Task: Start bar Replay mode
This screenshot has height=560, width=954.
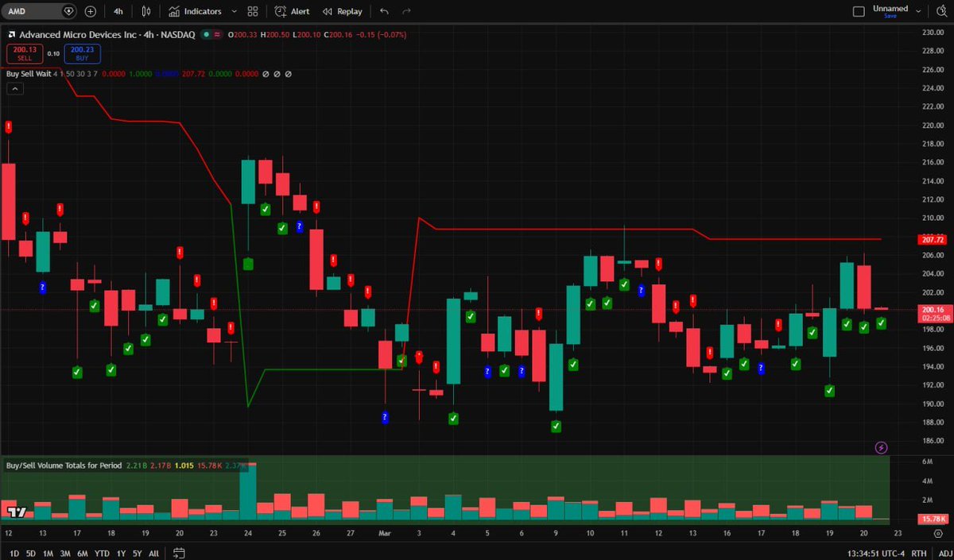Action: point(342,11)
